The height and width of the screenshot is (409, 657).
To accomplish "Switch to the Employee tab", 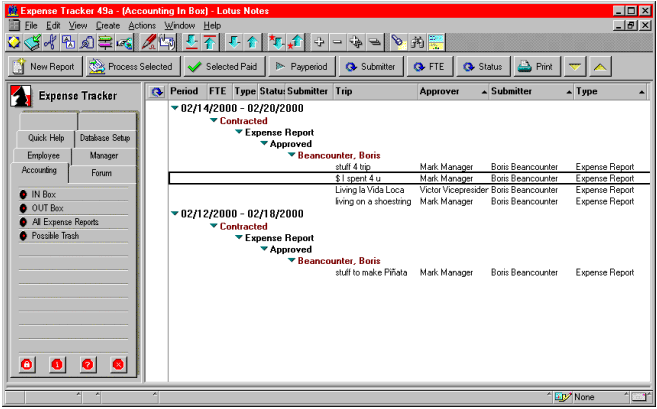I will point(43,155).
